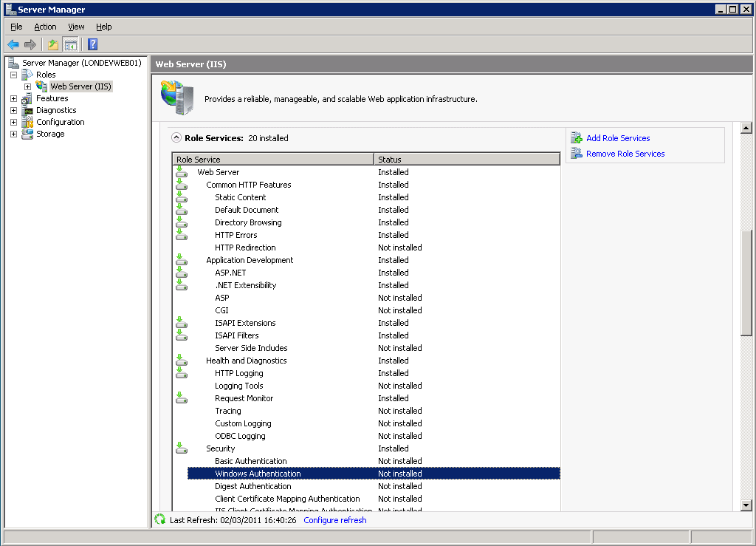This screenshot has height=546, width=756.
Task: Click installed icon beside Health and Diagnostics
Action: pyautogui.click(x=182, y=360)
